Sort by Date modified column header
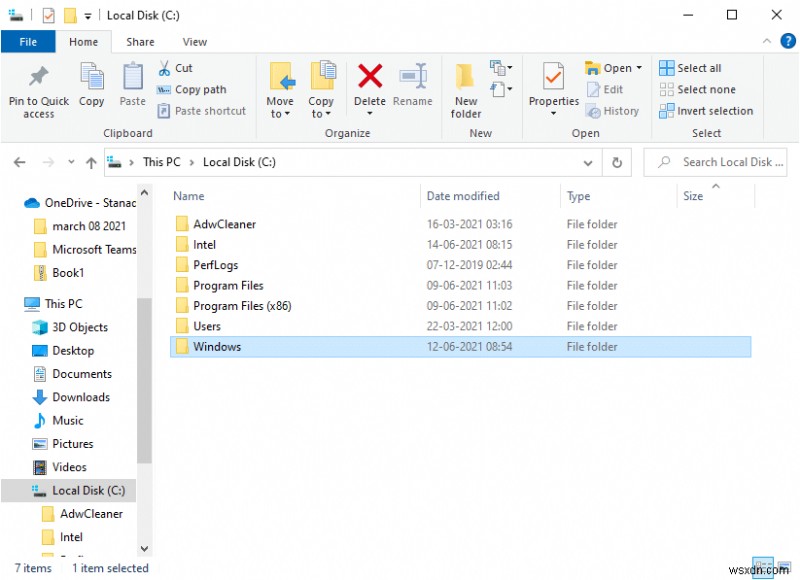 point(463,196)
